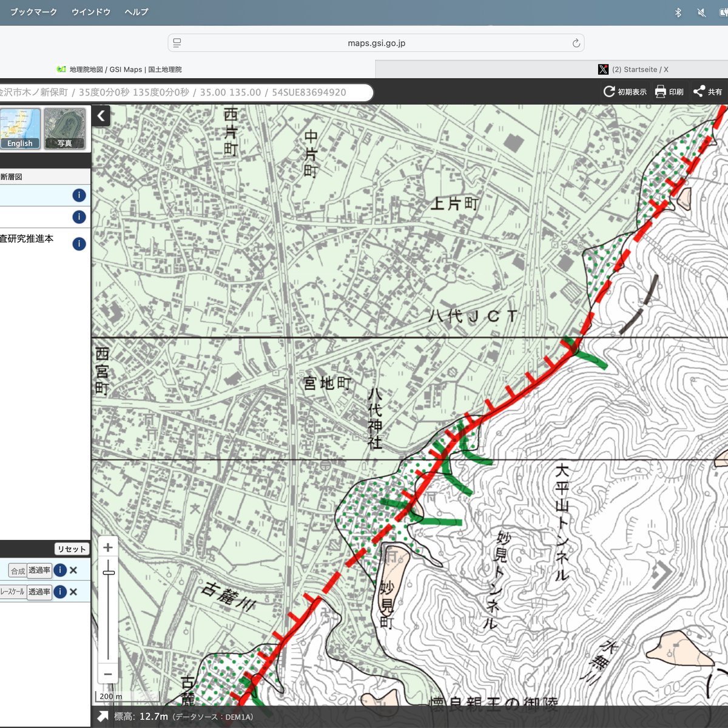Open the ウインドウ menu

pyautogui.click(x=91, y=12)
